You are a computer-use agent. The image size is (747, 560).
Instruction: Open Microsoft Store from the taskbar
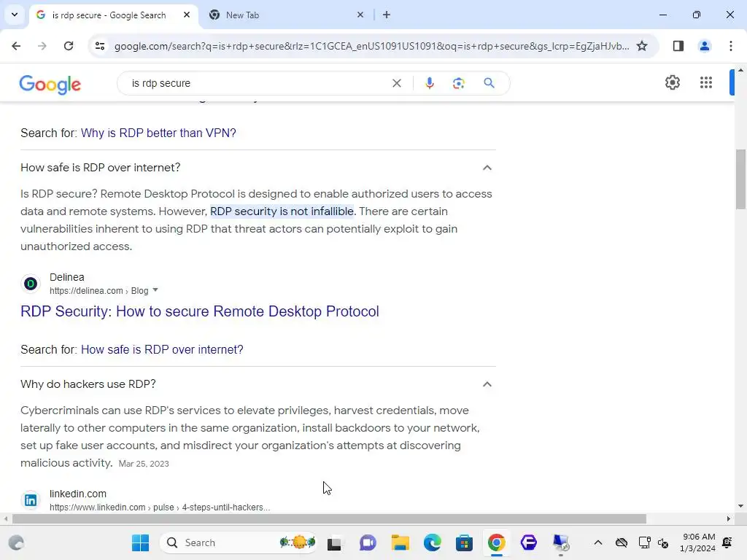[464, 542]
